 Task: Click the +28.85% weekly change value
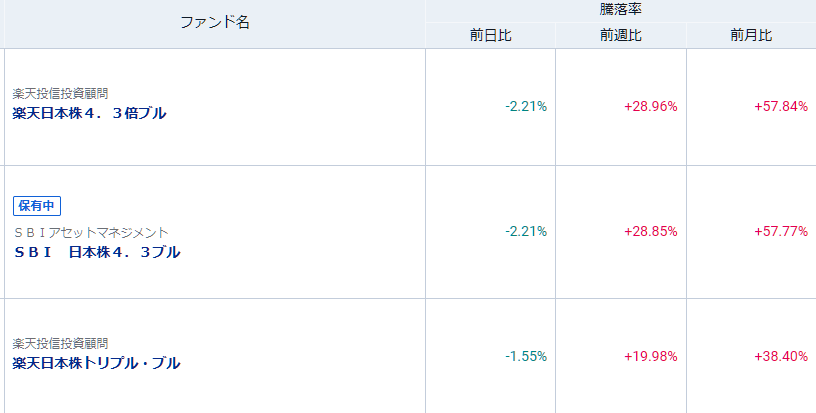pyautogui.click(x=650, y=231)
